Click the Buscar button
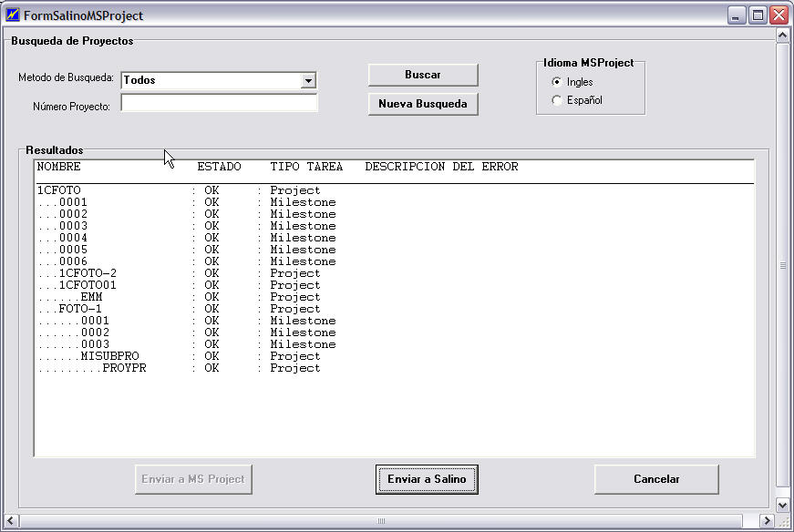The width and height of the screenshot is (794, 532). (x=423, y=75)
